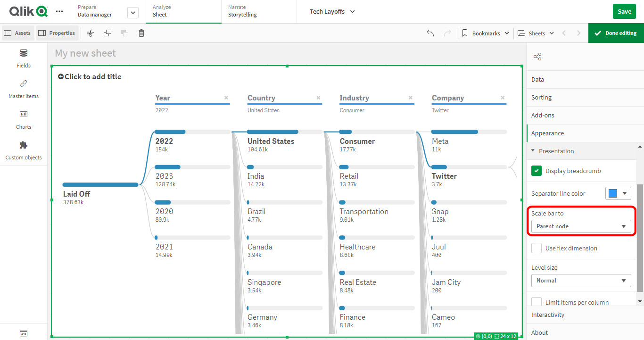Remove the Year dimension from the breadcrumb
This screenshot has height=340, width=644.
coord(226,98)
